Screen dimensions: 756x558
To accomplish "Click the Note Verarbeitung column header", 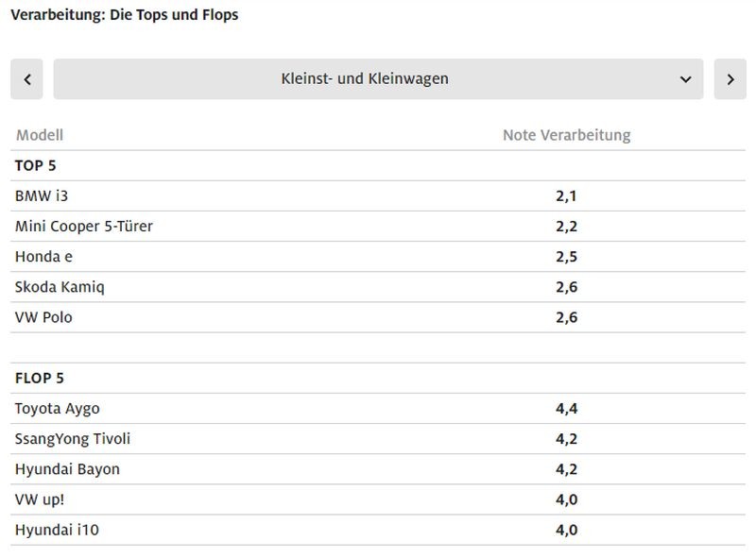I will point(566,135).
